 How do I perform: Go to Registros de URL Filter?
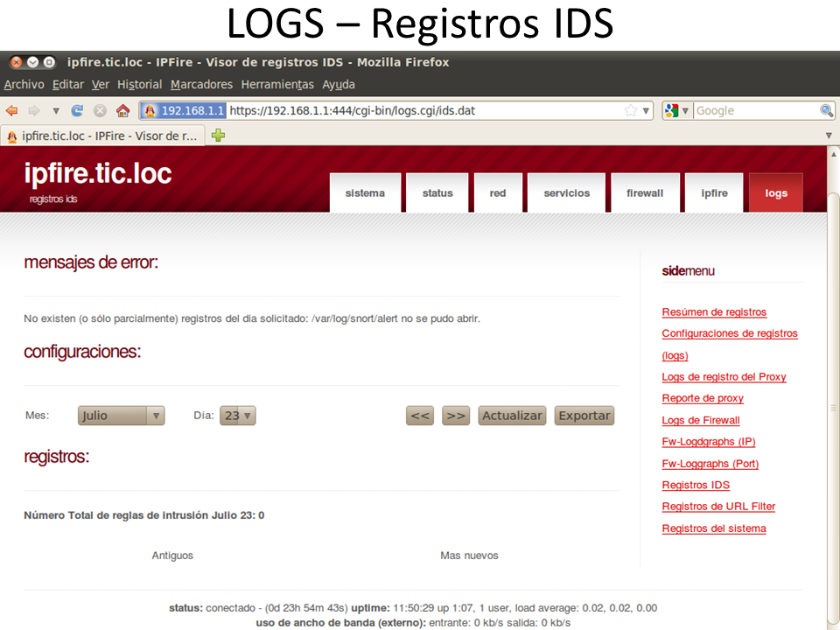[x=718, y=507]
